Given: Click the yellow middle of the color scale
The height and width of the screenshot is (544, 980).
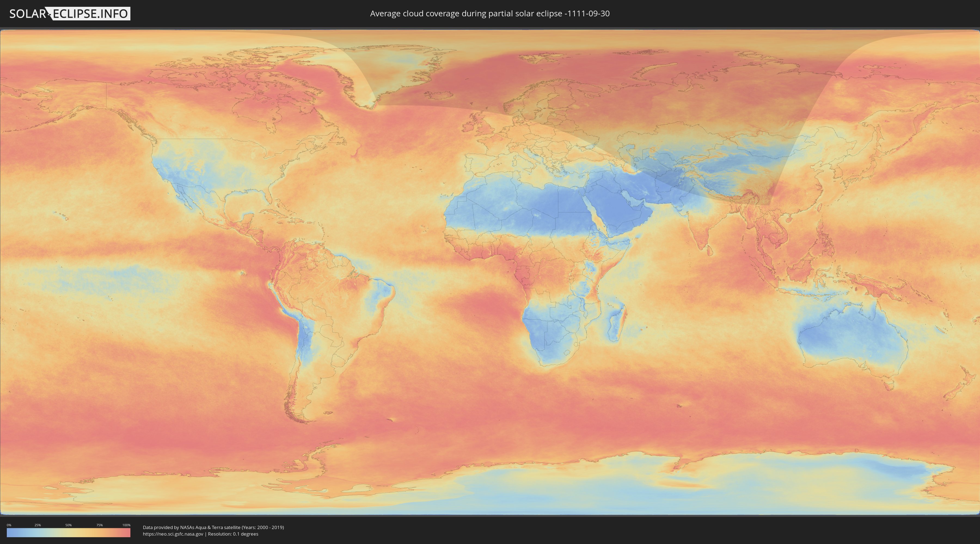Looking at the screenshot, I should pyautogui.click(x=69, y=533).
